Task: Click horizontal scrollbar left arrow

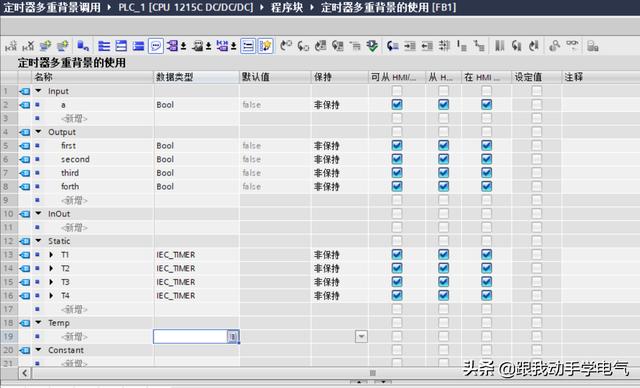Action: pyautogui.click(x=25, y=373)
